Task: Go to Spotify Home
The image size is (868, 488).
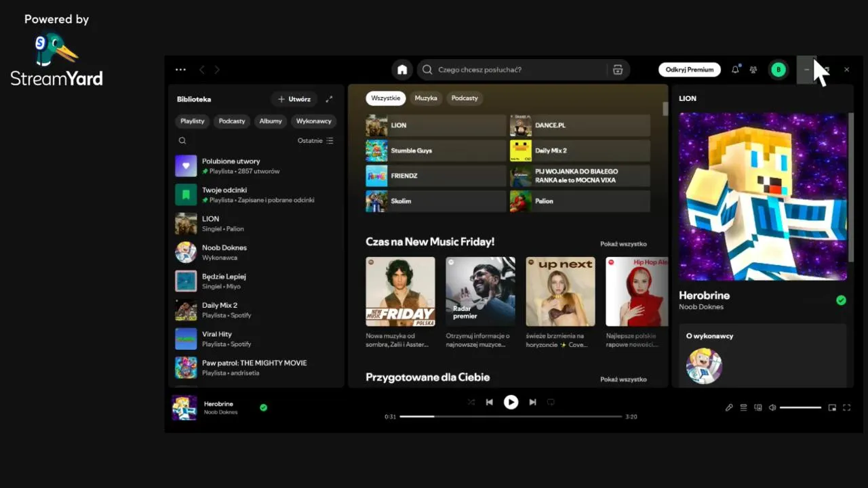Action: pos(402,70)
